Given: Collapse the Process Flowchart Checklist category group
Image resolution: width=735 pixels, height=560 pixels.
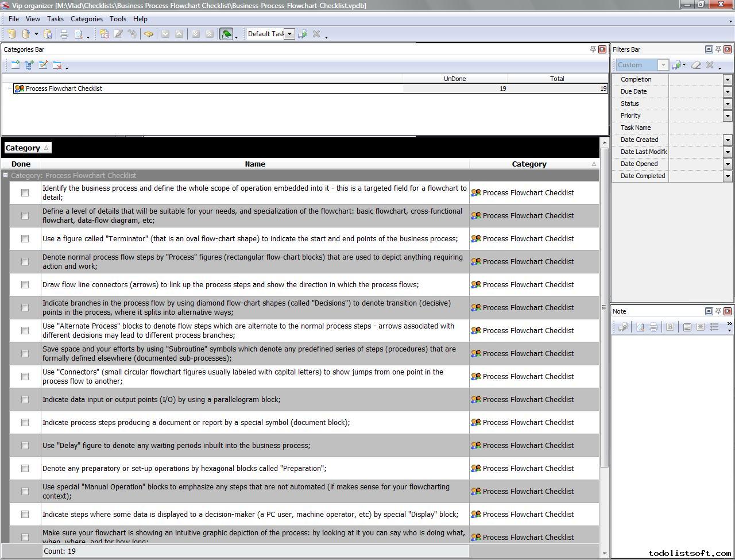Looking at the screenshot, I should (x=6, y=176).
